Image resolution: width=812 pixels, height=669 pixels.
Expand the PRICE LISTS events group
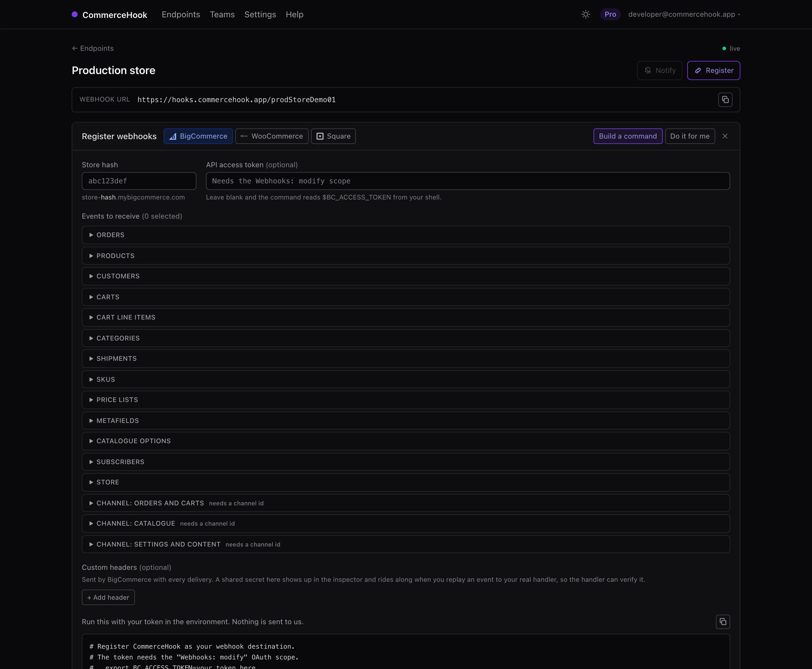click(x=406, y=400)
